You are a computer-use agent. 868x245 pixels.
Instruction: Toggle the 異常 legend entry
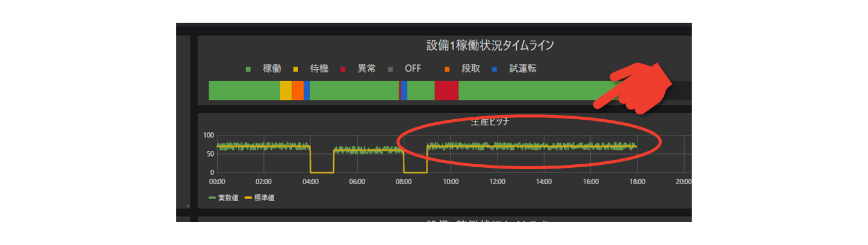click(366, 68)
